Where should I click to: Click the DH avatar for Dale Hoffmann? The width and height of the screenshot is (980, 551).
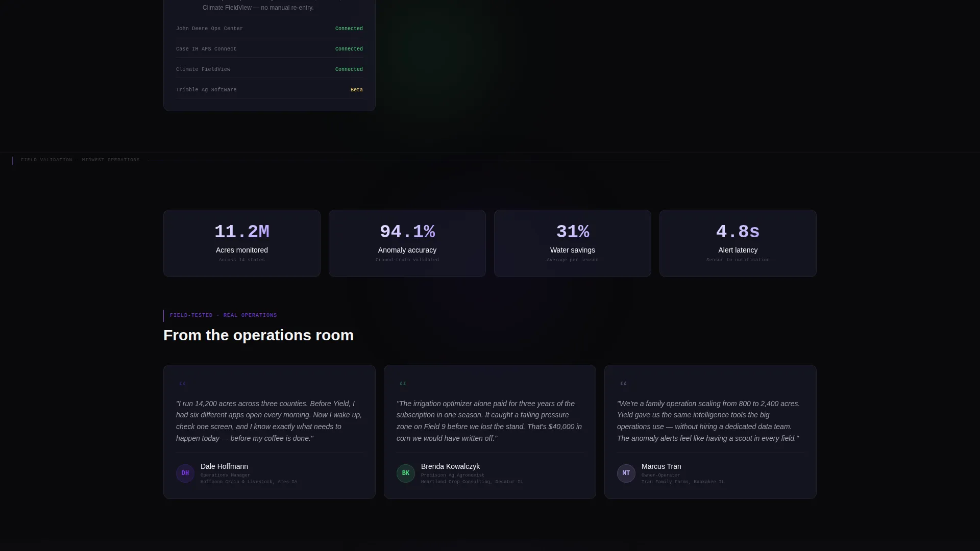coord(185,473)
